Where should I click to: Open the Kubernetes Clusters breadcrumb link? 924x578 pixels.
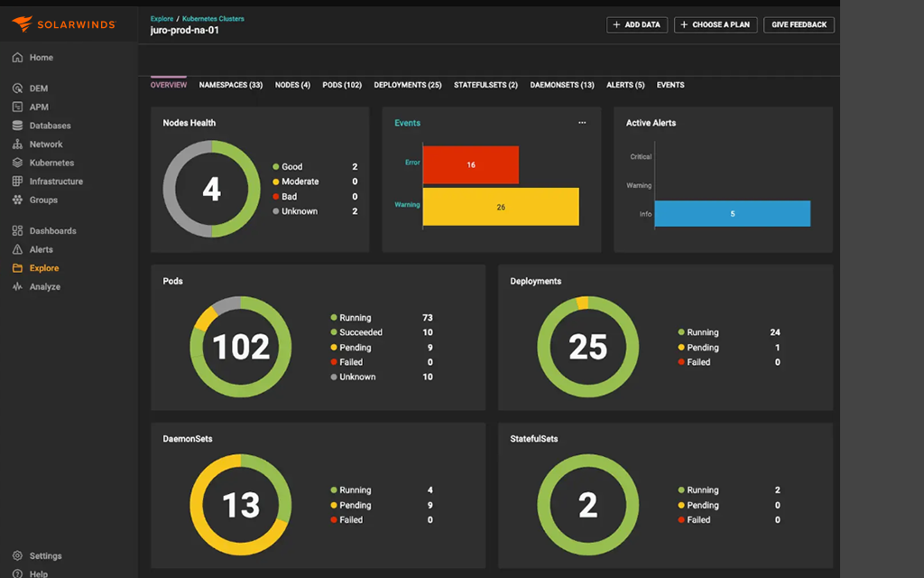click(x=213, y=17)
